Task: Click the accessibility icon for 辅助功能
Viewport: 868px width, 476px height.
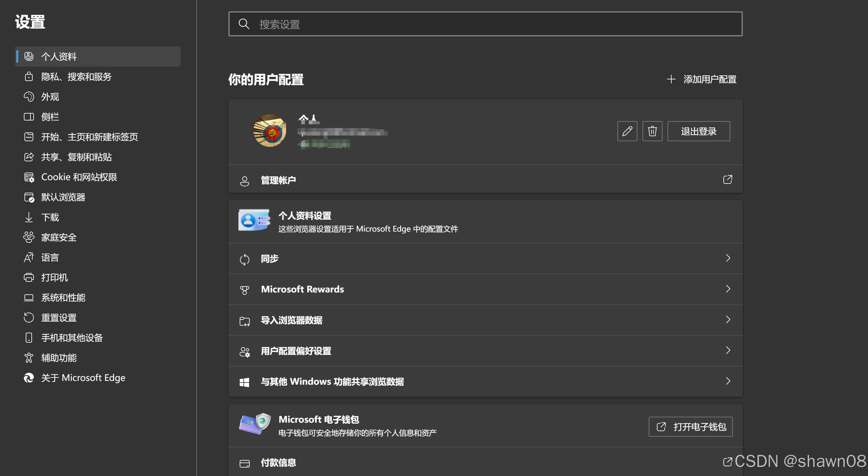Action: [x=29, y=357]
